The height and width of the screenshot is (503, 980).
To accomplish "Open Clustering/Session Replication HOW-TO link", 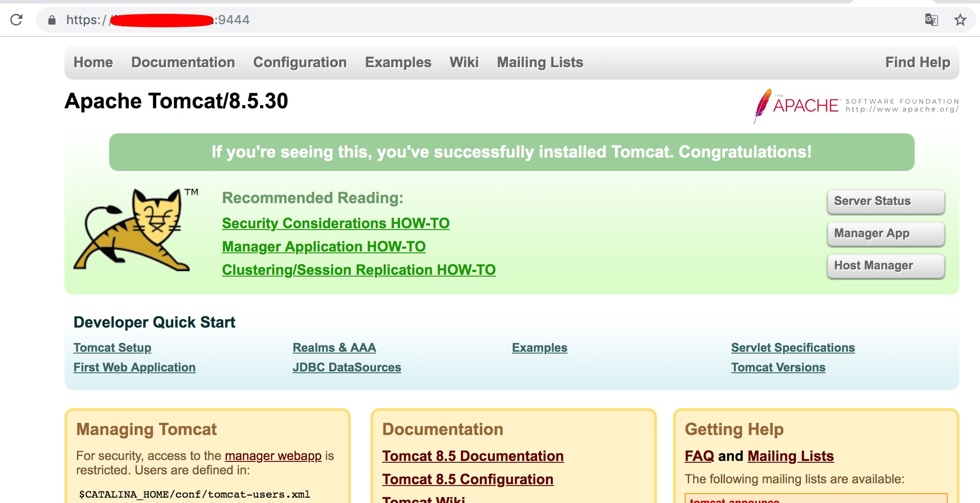I will point(359,269).
